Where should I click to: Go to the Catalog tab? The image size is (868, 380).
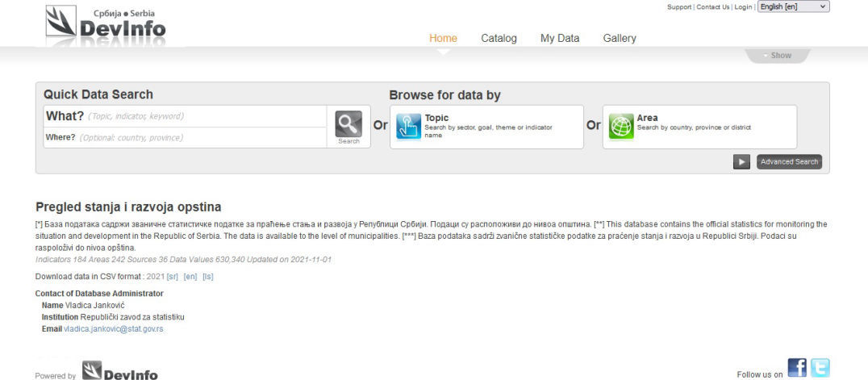tap(499, 38)
